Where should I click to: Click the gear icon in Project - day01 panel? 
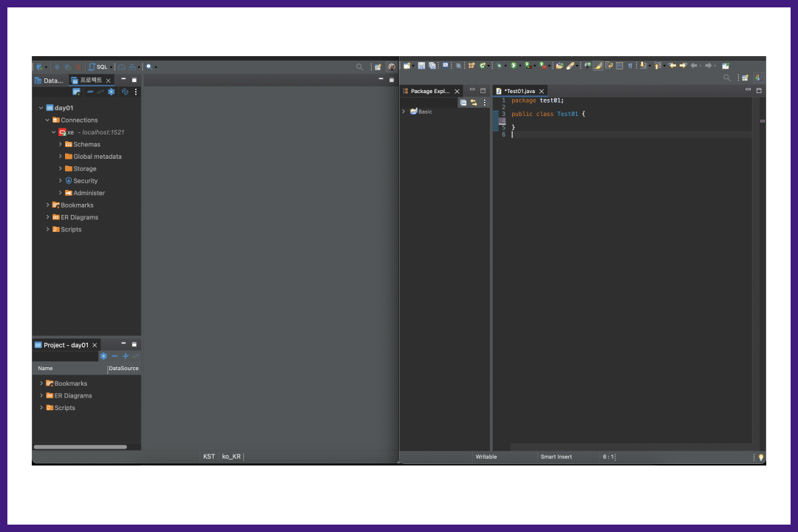click(103, 356)
